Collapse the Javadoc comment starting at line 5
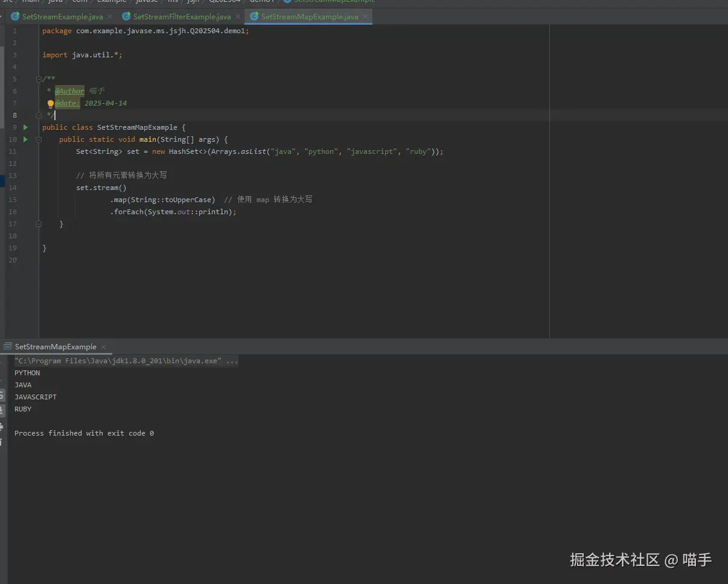This screenshot has height=584, width=728. (x=39, y=79)
